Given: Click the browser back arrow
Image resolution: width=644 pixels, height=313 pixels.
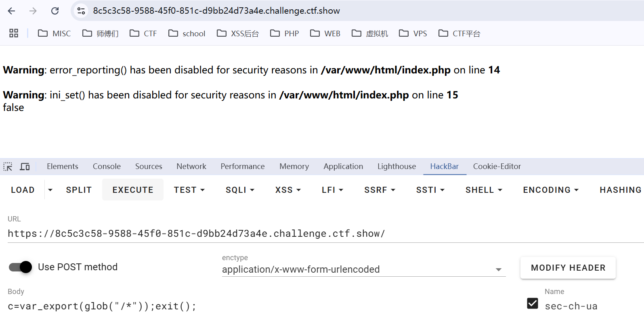Looking at the screenshot, I should click(11, 11).
